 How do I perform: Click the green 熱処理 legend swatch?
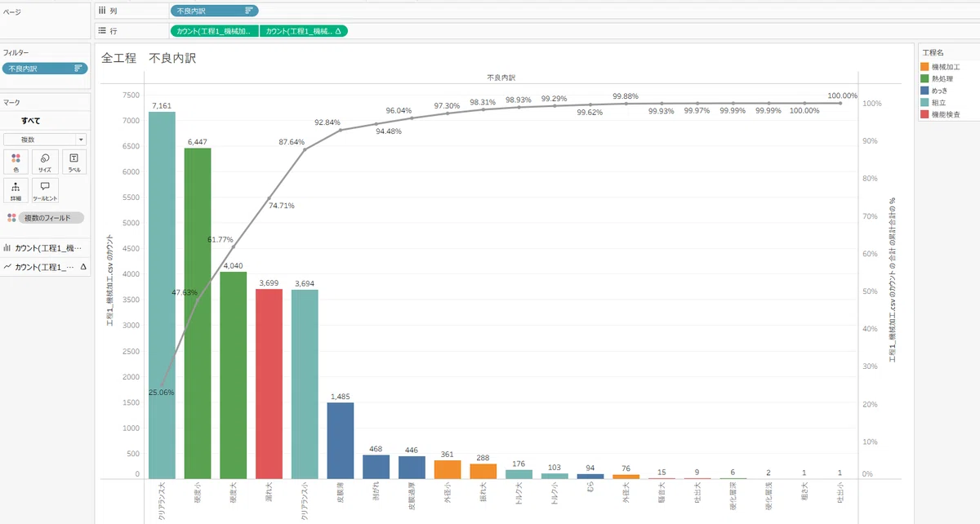(x=924, y=79)
